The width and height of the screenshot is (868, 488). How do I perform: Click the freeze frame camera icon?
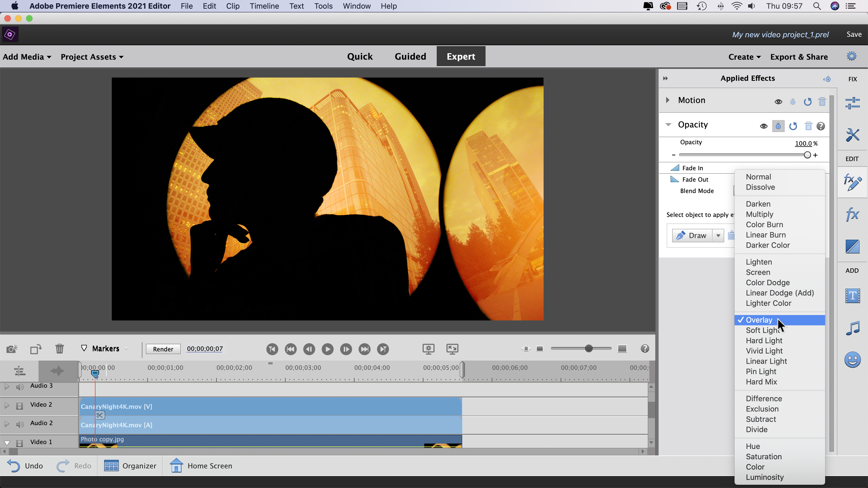tap(12, 349)
